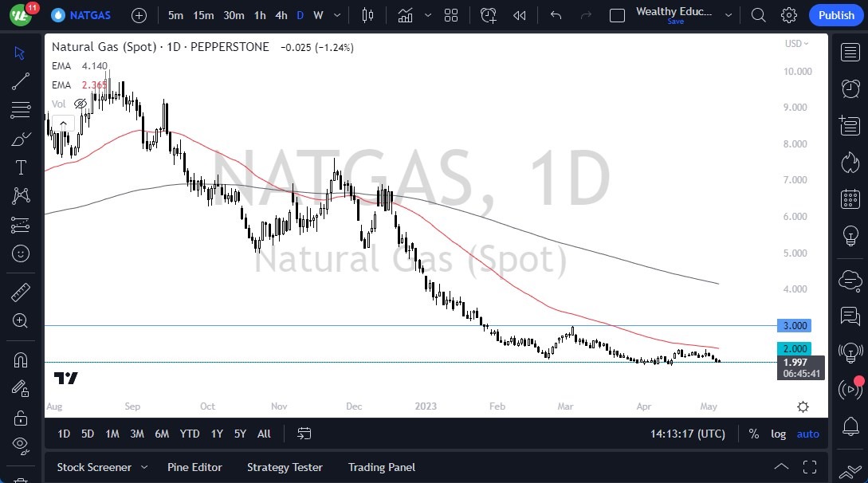Open the Pine Editor tab

pyautogui.click(x=194, y=467)
